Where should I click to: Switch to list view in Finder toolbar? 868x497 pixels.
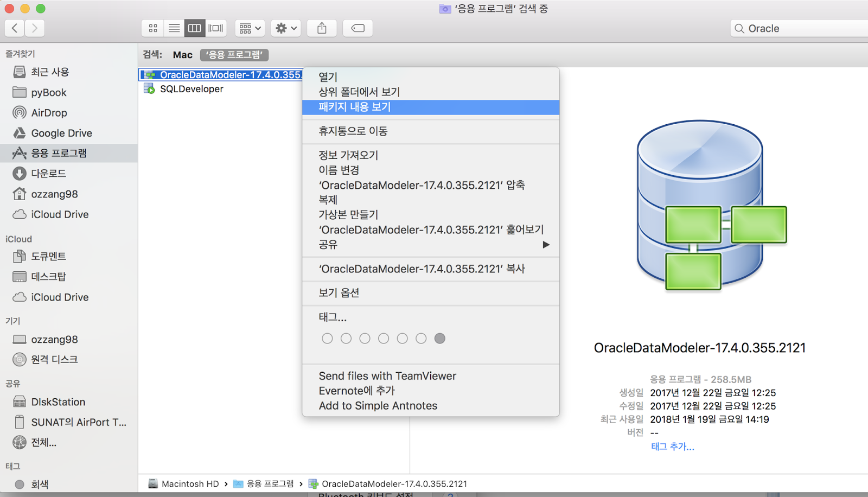[x=174, y=28]
